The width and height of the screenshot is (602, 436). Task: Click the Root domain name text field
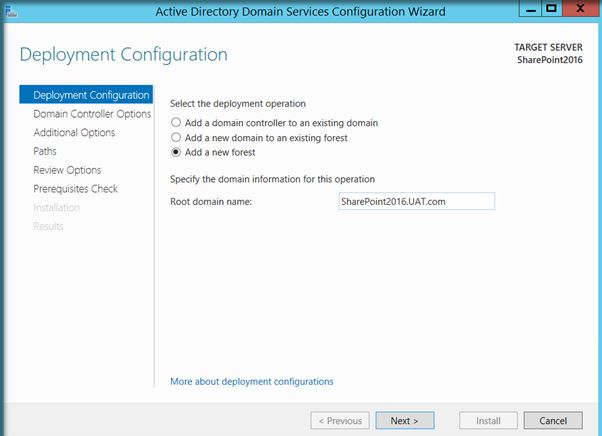tap(417, 201)
